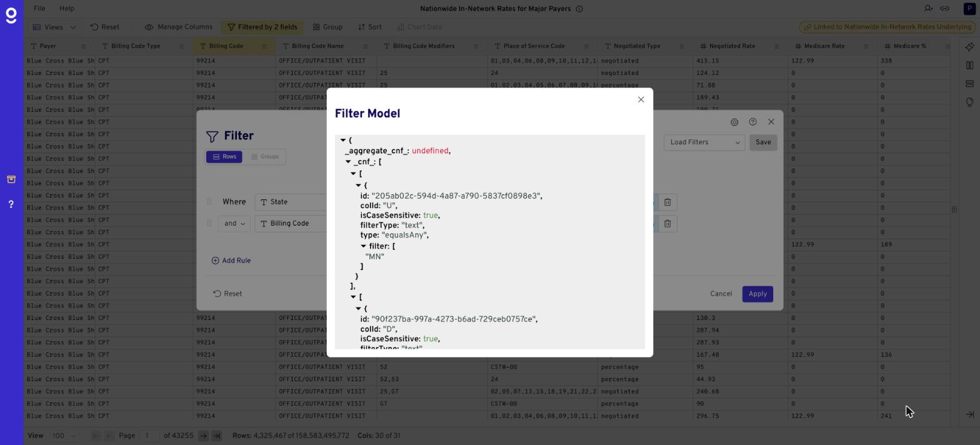The height and width of the screenshot is (445, 980).
Task: Open the P user profile avatar
Action: (x=968, y=9)
